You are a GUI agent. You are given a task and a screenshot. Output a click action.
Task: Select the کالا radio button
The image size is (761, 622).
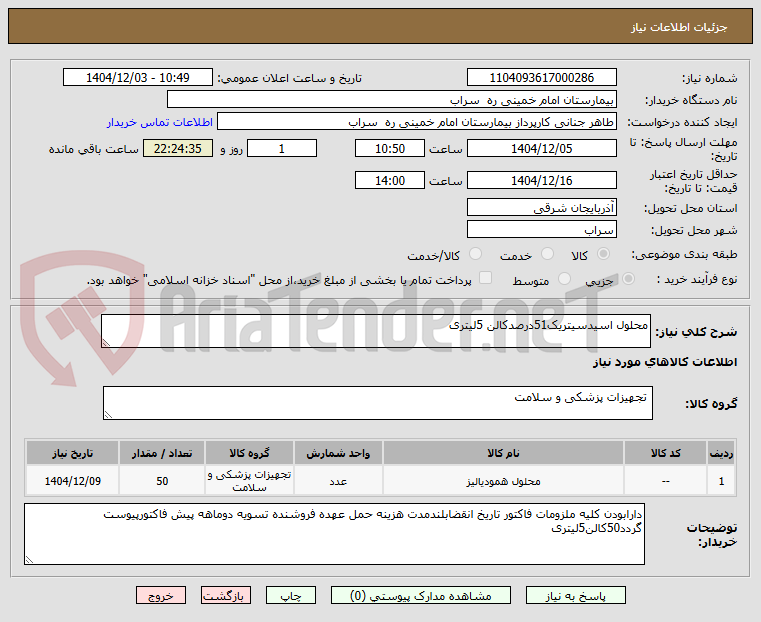(x=604, y=254)
